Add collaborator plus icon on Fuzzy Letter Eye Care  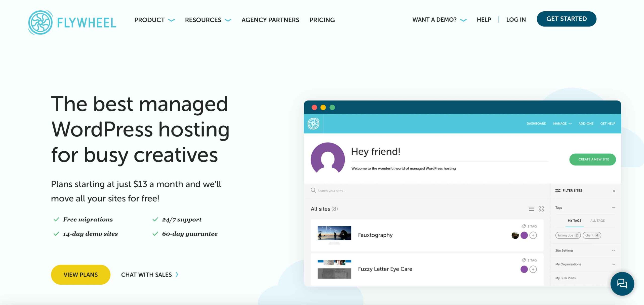pyautogui.click(x=533, y=269)
